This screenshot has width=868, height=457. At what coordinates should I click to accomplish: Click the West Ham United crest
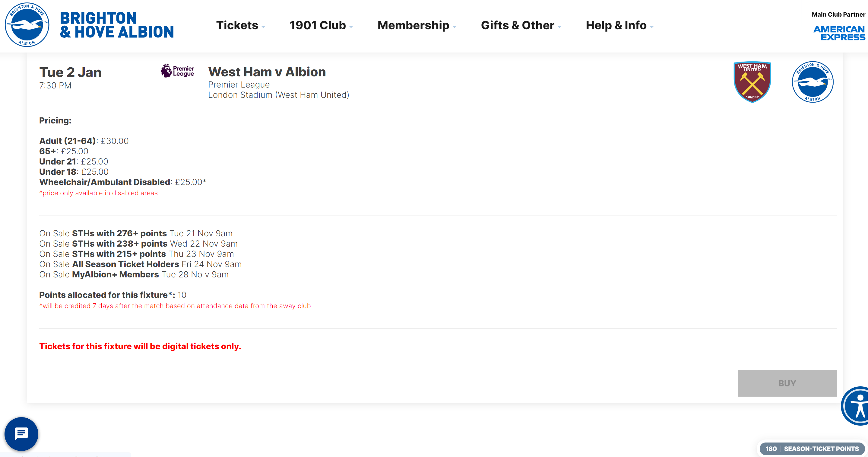752,81
